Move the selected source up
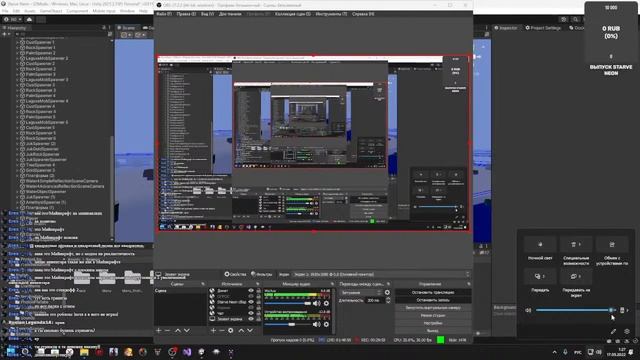This screenshot has height=360, width=640. (241, 330)
